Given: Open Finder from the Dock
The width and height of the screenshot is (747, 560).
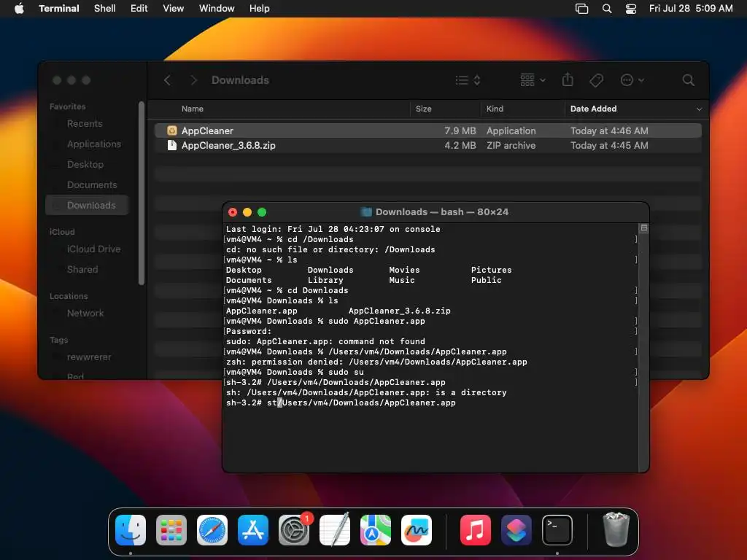Looking at the screenshot, I should coord(131,530).
